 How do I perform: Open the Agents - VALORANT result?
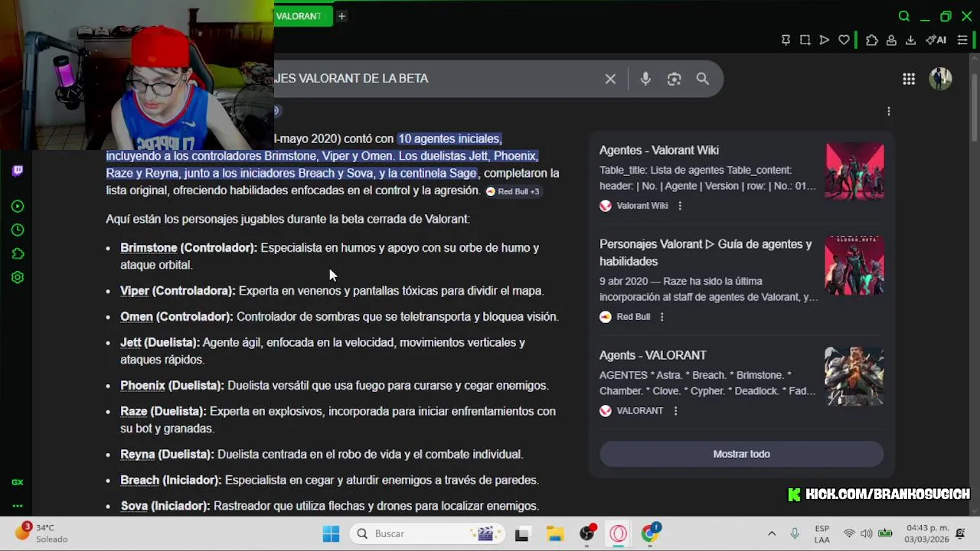click(652, 355)
